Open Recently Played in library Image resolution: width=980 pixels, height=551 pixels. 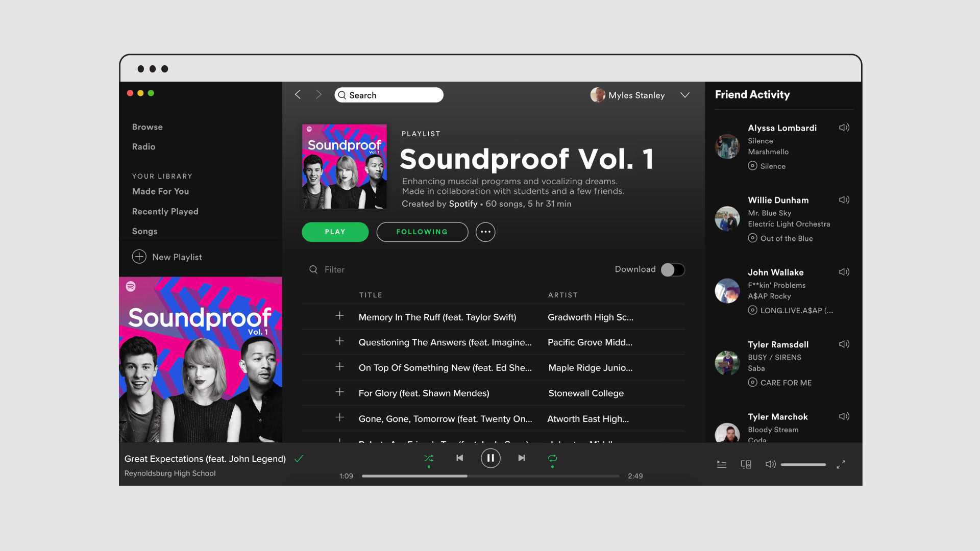[165, 211]
